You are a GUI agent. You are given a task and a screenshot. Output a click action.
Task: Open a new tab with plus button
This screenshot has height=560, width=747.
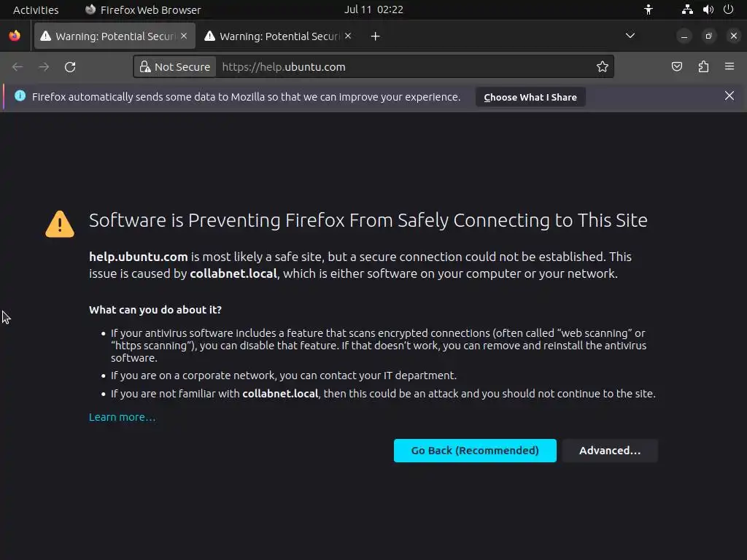coord(375,36)
